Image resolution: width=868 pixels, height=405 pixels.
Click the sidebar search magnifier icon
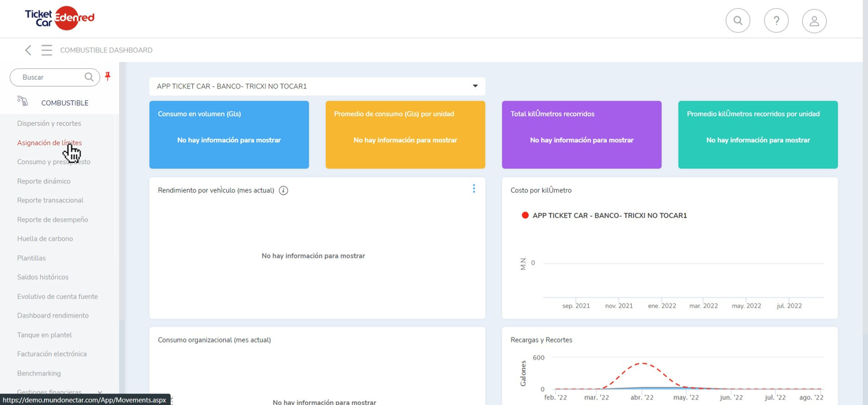[x=89, y=77]
